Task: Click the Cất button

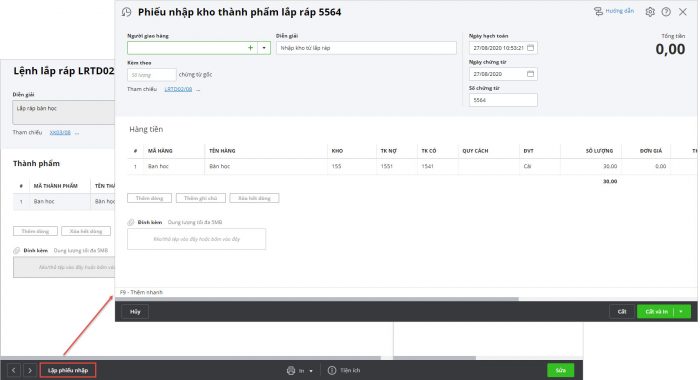Action: [x=622, y=312]
